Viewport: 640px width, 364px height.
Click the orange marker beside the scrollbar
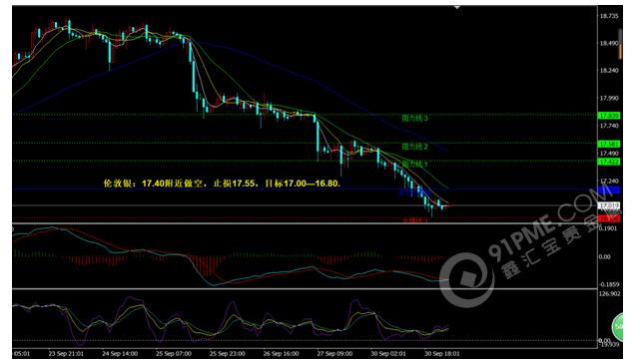pyautogui.click(x=620, y=52)
